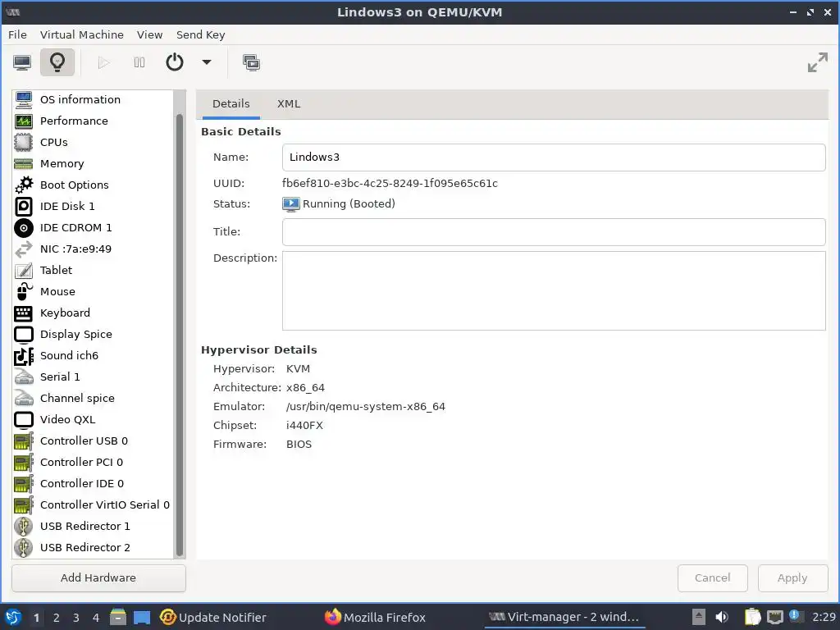Switch to the XML tab

(x=289, y=104)
